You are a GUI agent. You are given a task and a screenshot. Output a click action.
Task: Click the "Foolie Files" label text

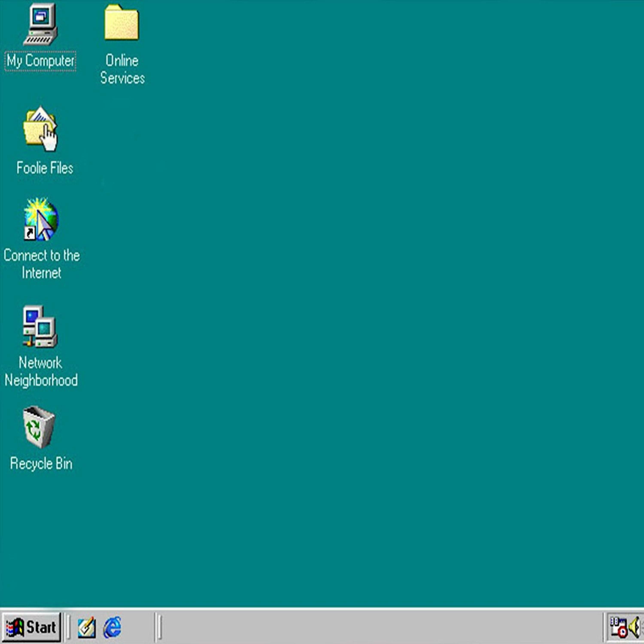coord(45,168)
